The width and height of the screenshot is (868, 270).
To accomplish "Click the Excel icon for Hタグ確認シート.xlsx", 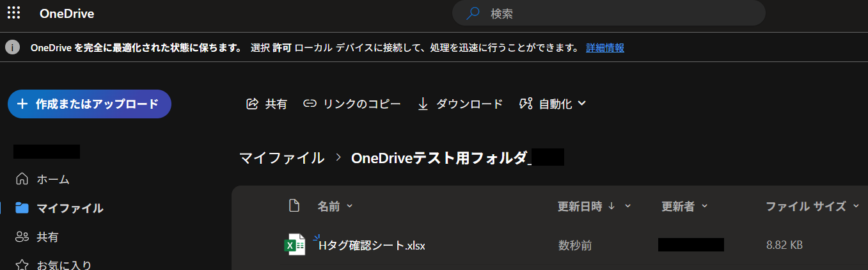I will point(295,245).
